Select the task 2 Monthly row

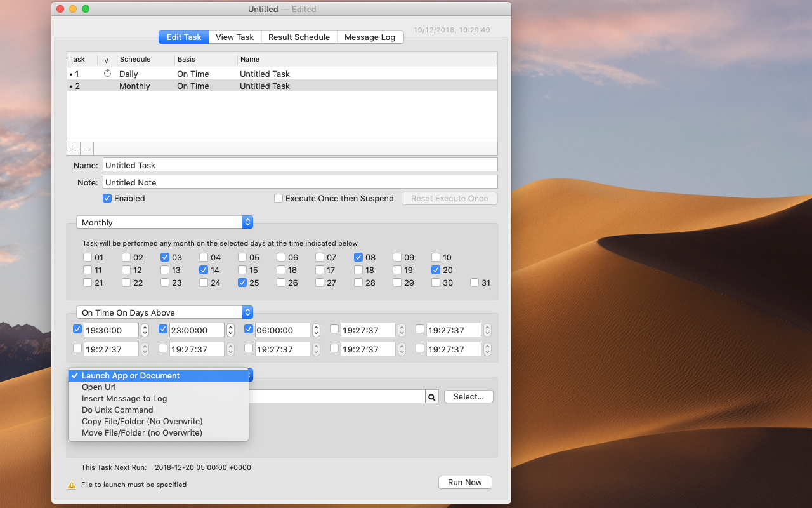click(x=282, y=86)
